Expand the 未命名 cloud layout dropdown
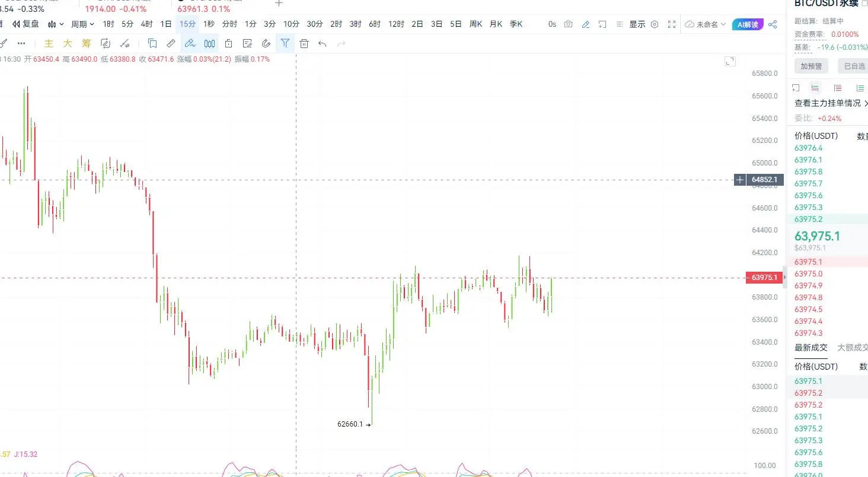 (706, 24)
